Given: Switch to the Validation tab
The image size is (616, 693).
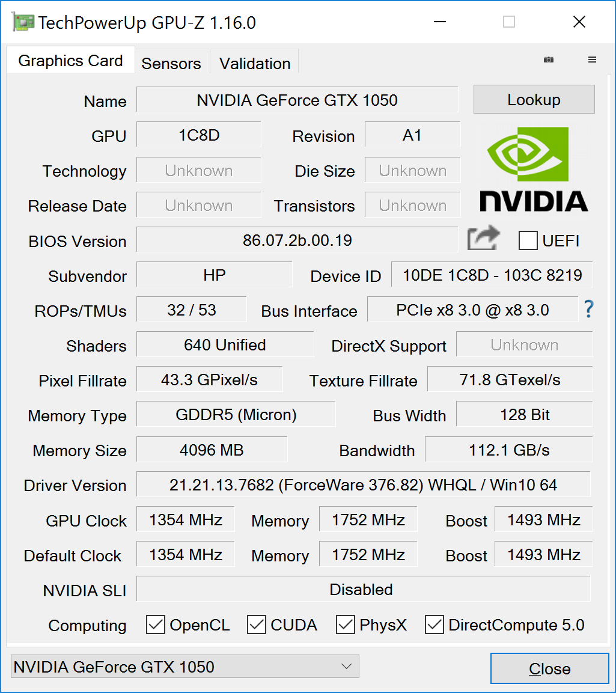Looking at the screenshot, I should click(255, 64).
